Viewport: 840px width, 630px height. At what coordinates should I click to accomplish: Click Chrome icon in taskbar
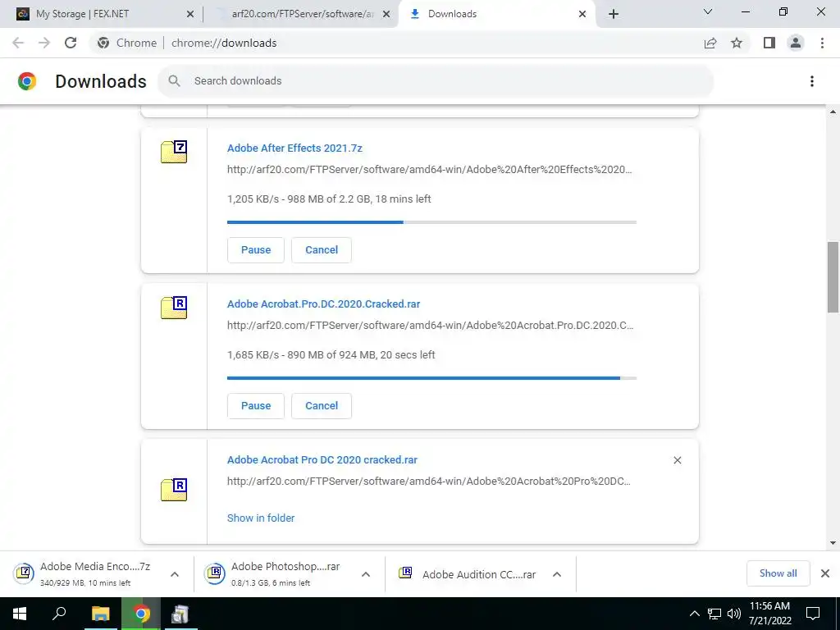[x=141, y=614]
